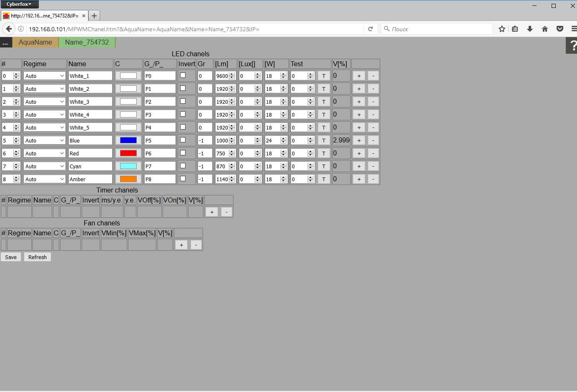Select the Name_754732 tab
Viewport: 577px width, 392px height.
click(87, 42)
